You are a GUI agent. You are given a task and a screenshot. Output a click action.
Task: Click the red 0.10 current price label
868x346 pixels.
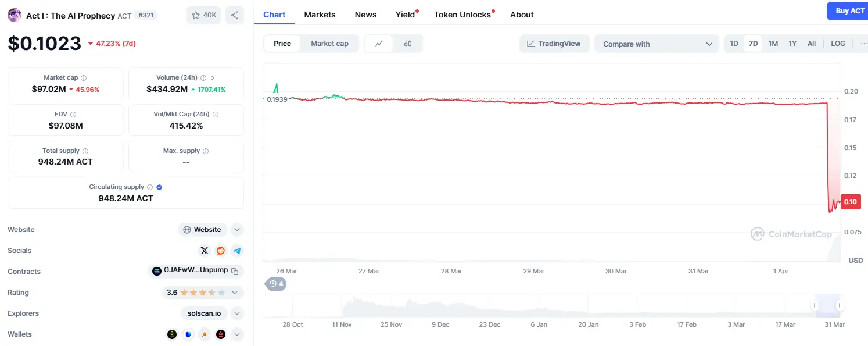[x=851, y=202]
